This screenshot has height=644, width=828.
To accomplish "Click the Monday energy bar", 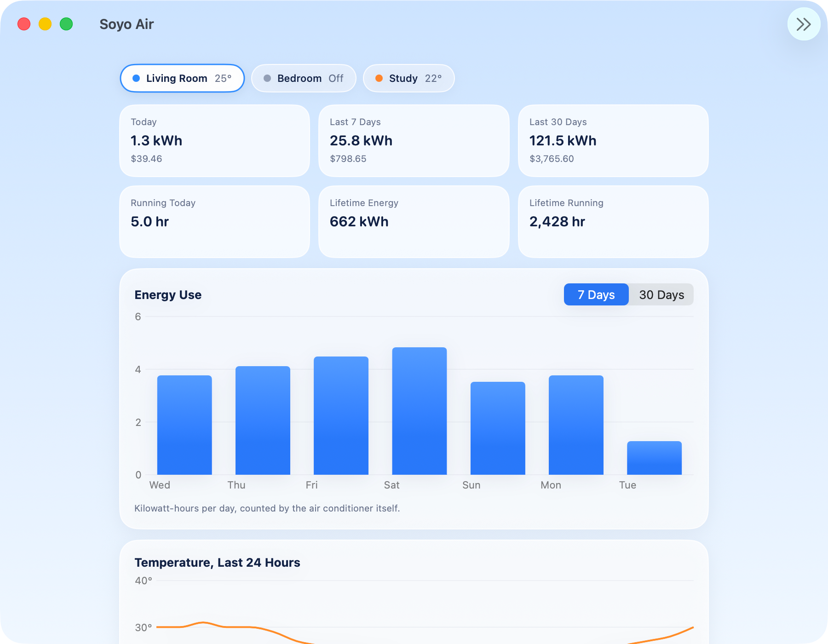I will (576, 425).
